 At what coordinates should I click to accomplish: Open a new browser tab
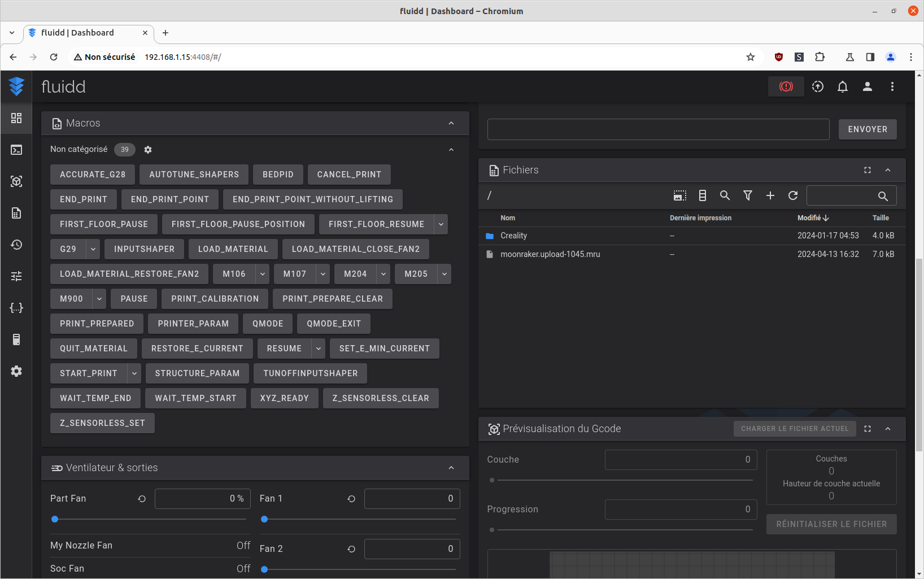165,33
